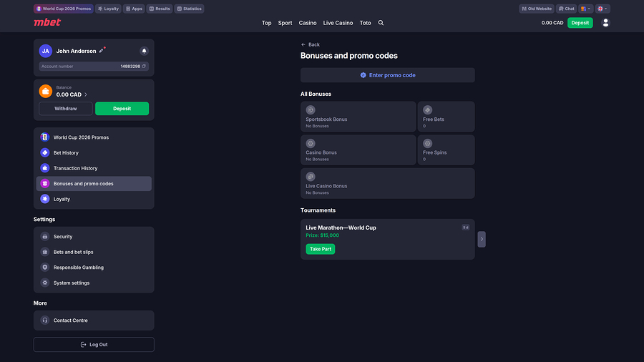Open the Live Casino menu
644x362 pixels.
click(x=338, y=23)
